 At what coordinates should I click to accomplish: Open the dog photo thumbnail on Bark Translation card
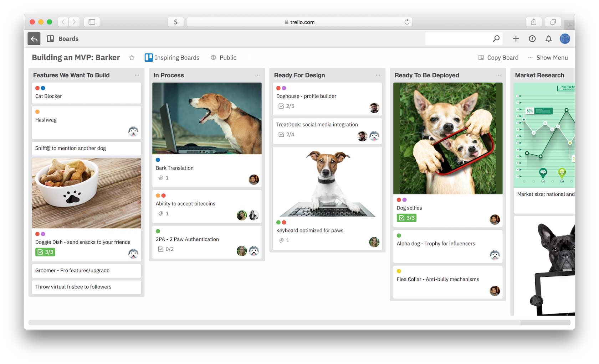point(207,119)
